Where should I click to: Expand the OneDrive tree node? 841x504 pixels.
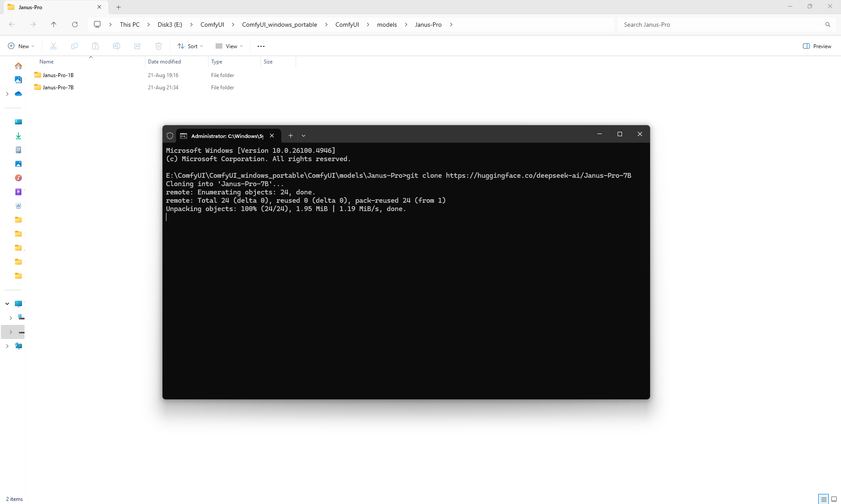7,94
